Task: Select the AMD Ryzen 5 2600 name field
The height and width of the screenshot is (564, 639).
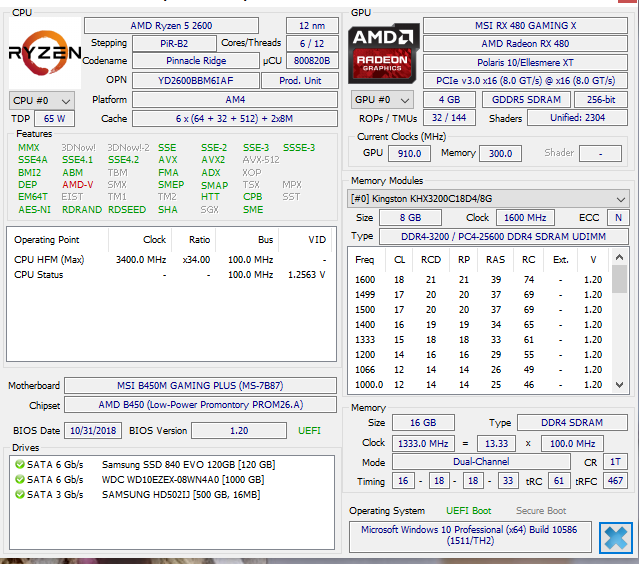Action: pos(171,26)
